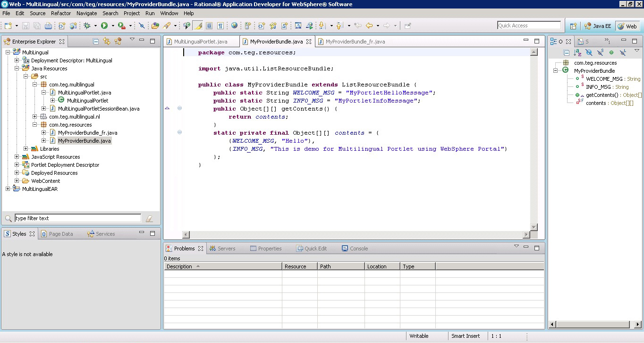This screenshot has width=644, height=343.
Task: Expand the Libraries node
Action: 26,149
